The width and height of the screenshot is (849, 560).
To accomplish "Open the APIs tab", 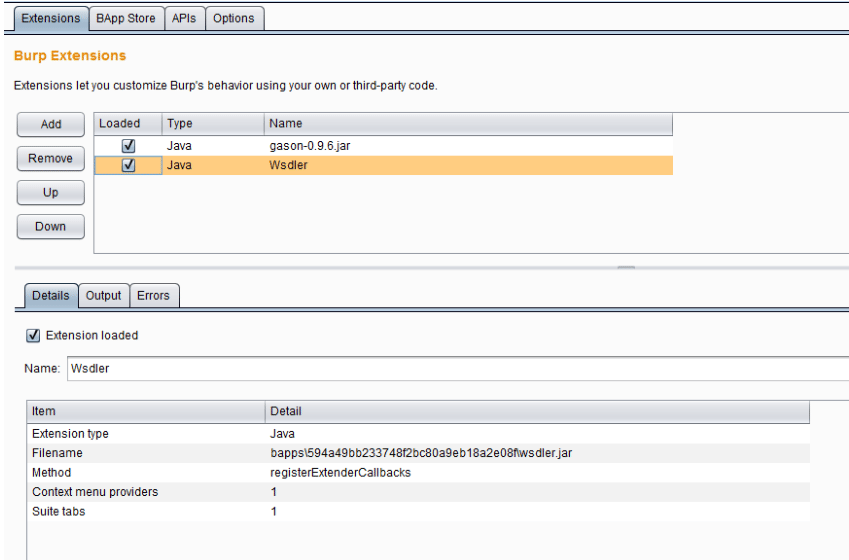I will click(184, 18).
